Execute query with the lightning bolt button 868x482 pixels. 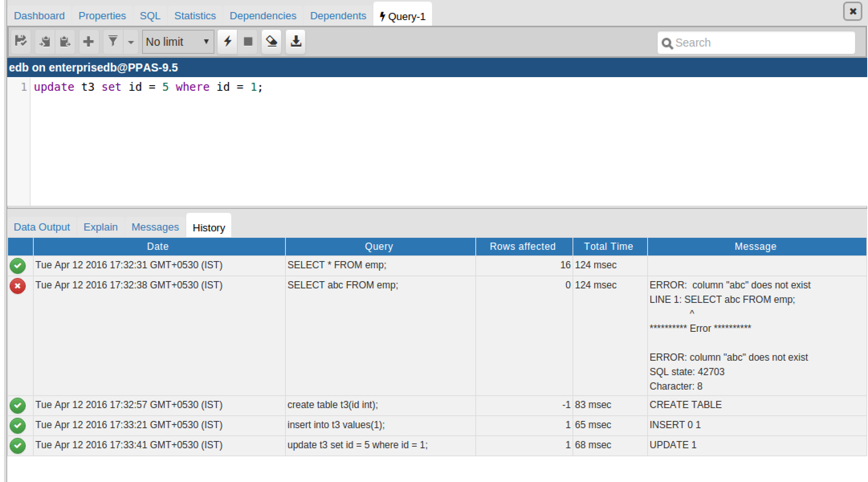tap(228, 41)
